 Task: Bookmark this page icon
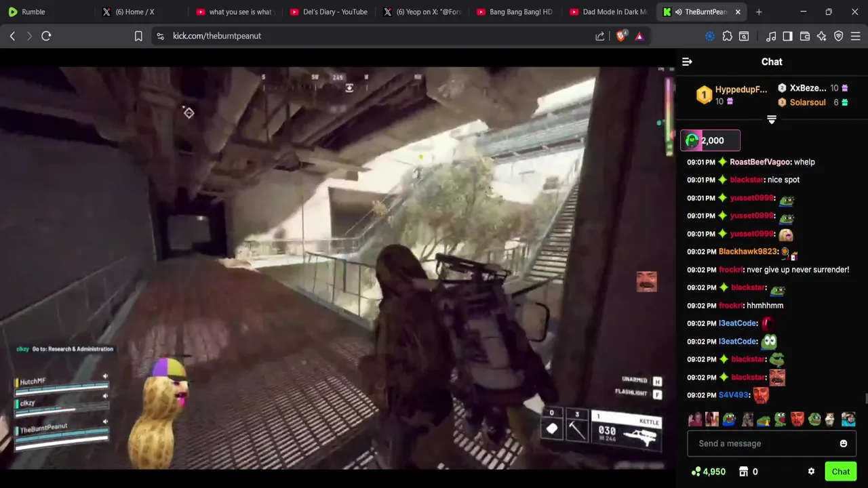tap(138, 36)
